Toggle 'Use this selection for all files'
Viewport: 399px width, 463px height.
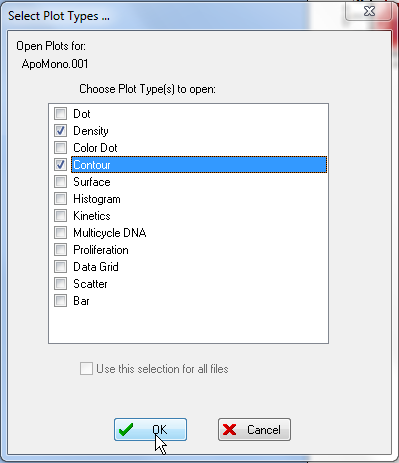click(x=86, y=369)
